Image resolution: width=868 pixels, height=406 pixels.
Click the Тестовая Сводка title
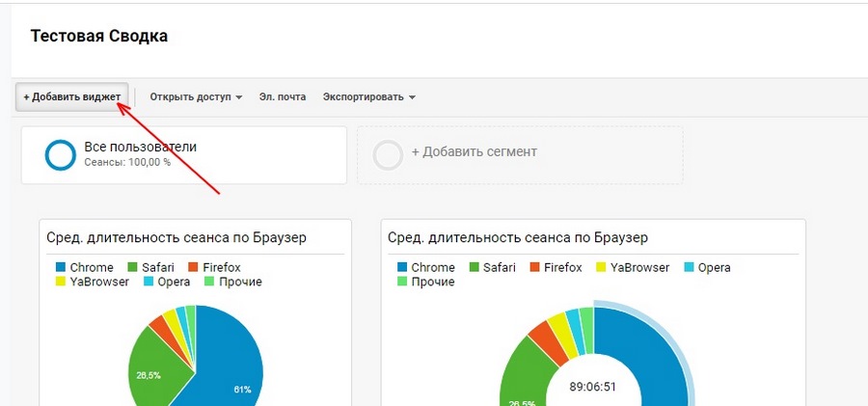[99, 37]
